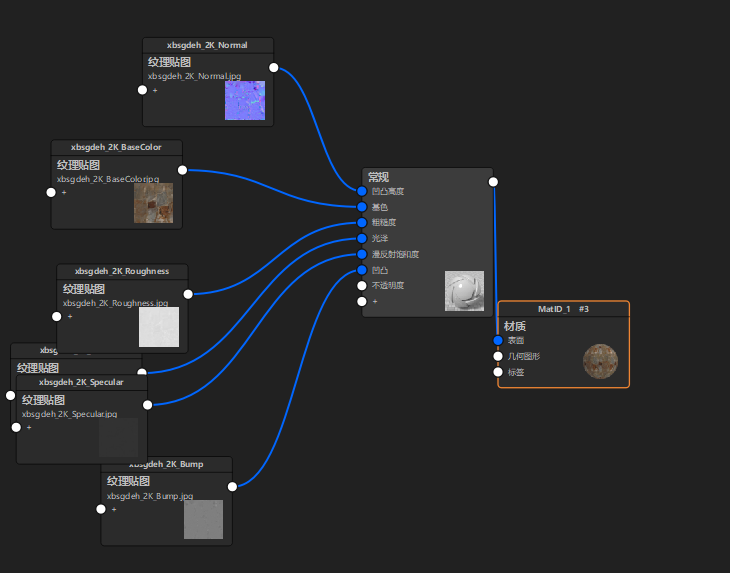
Task: Click the 基色 input socket on 常规 node
Action: point(362,206)
